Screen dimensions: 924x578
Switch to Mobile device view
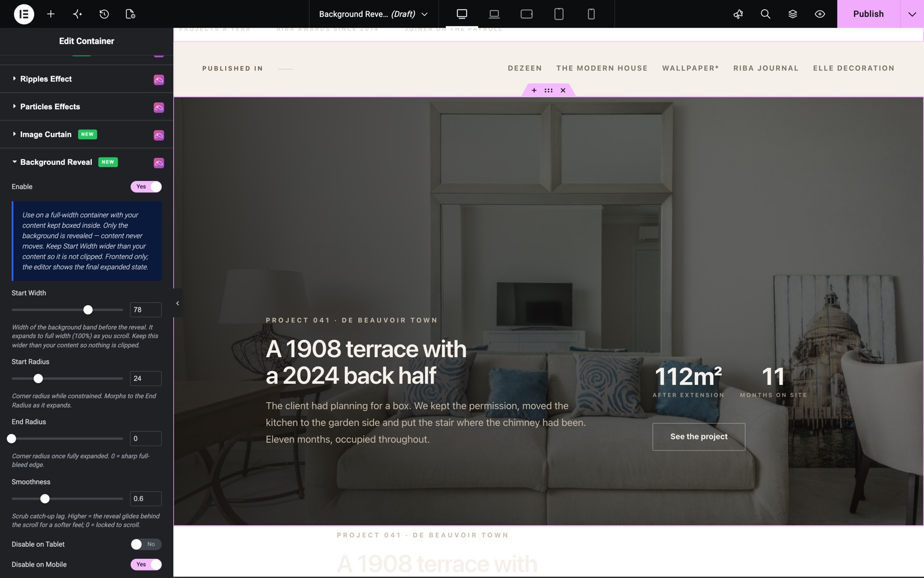coord(591,14)
